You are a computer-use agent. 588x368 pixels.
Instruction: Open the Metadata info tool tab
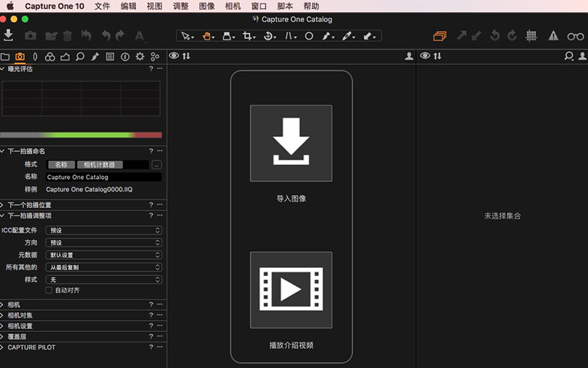[125, 57]
